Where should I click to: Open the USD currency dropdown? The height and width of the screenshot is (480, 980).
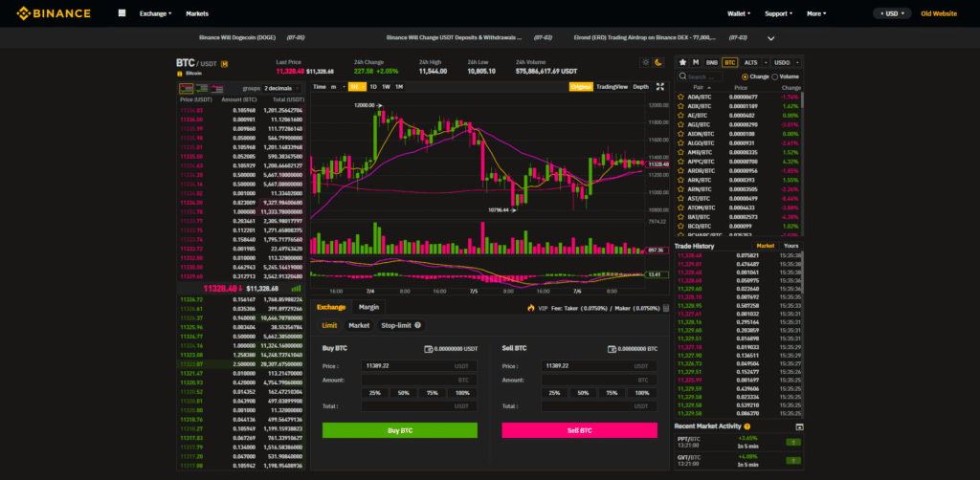coord(890,13)
